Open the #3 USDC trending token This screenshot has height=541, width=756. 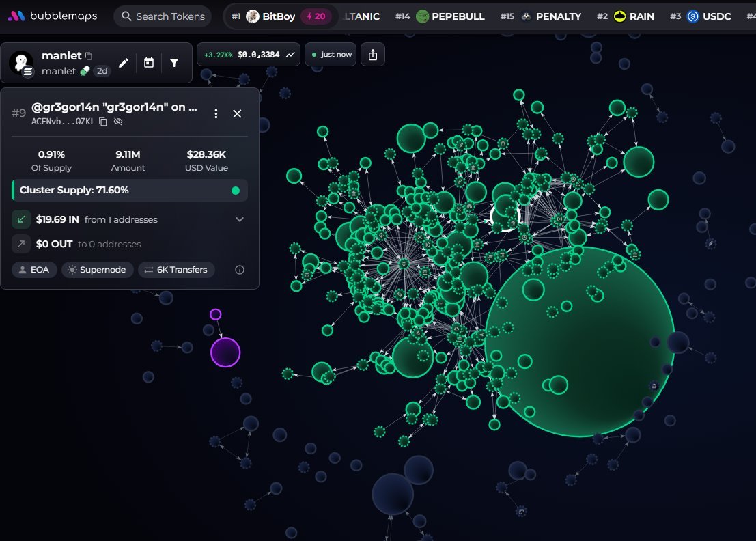point(701,16)
